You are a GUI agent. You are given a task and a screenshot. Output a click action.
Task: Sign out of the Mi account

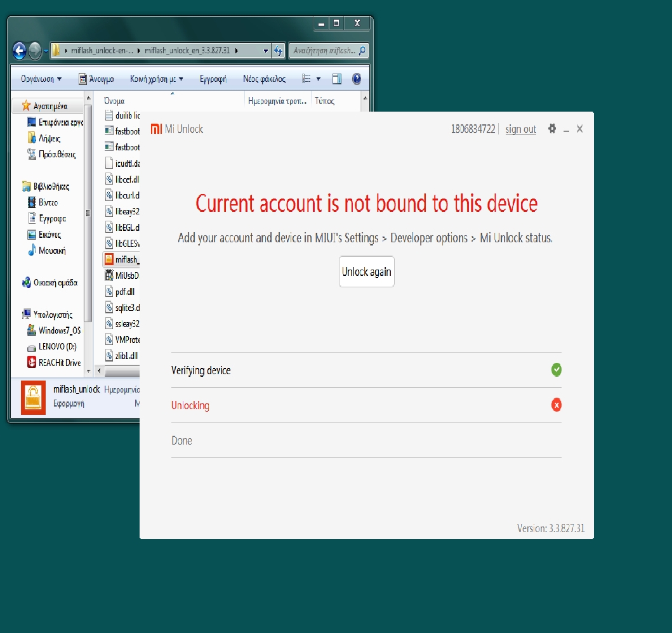point(521,129)
